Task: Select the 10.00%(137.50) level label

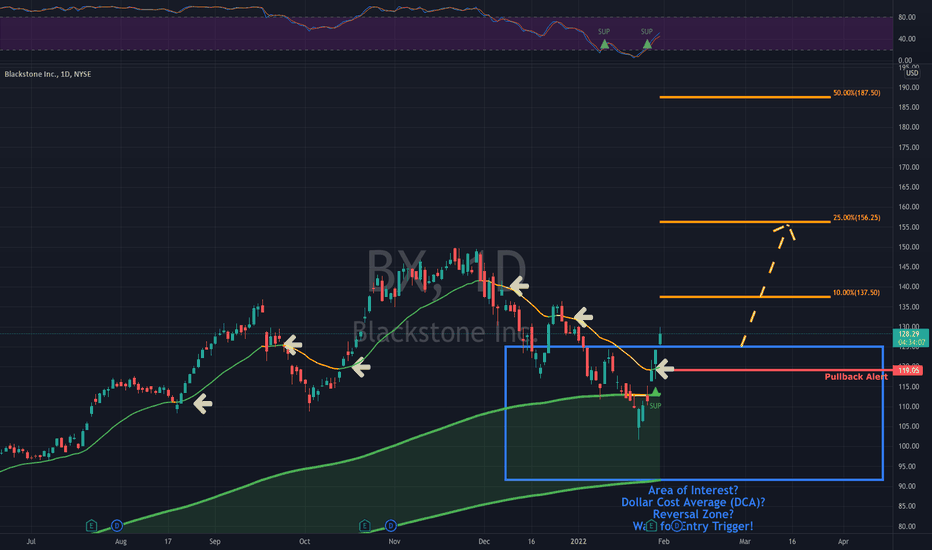Action: 856,293
